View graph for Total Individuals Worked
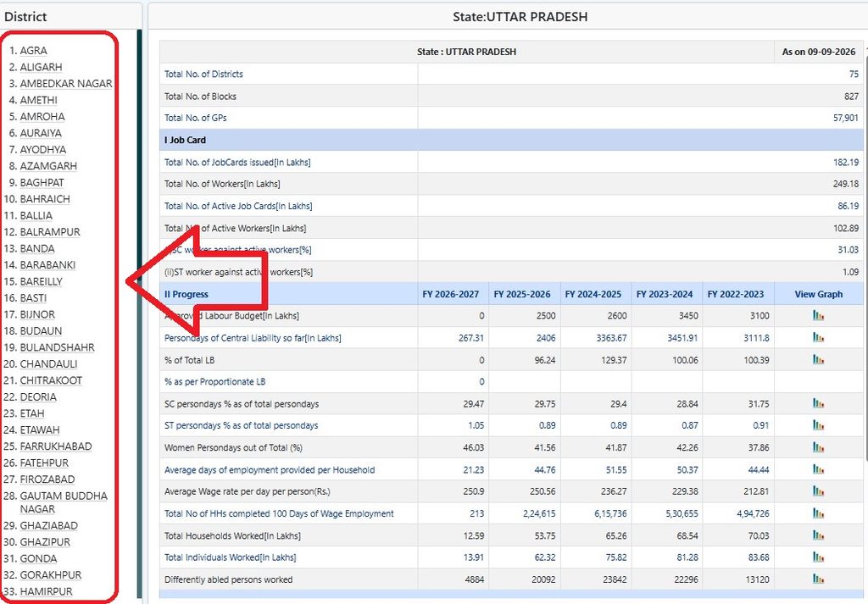868x604 pixels. pyautogui.click(x=818, y=557)
